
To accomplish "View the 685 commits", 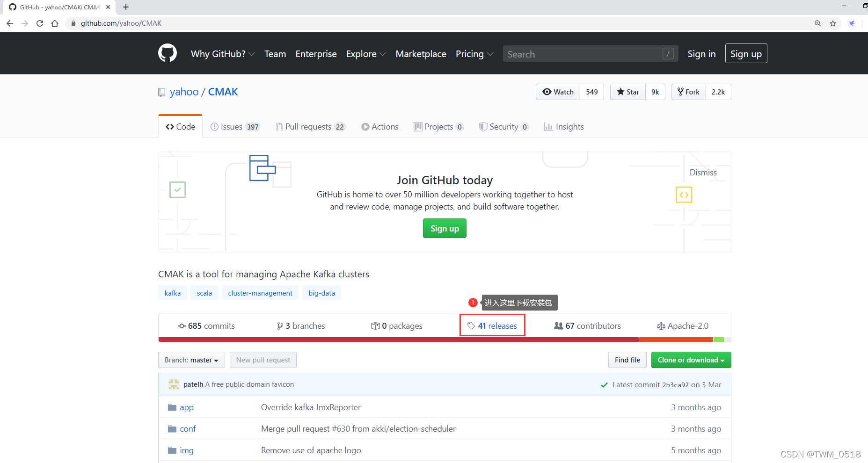I will pos(206,326).
